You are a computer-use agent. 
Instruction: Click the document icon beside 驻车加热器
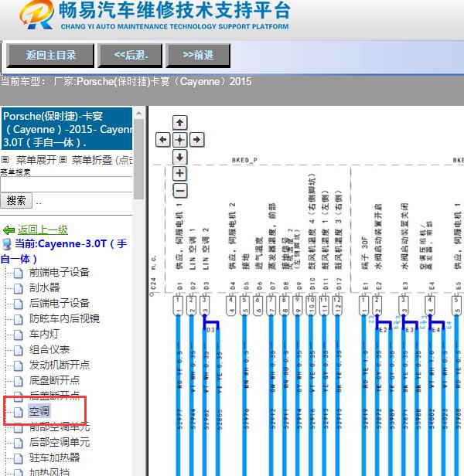[19, 458]
